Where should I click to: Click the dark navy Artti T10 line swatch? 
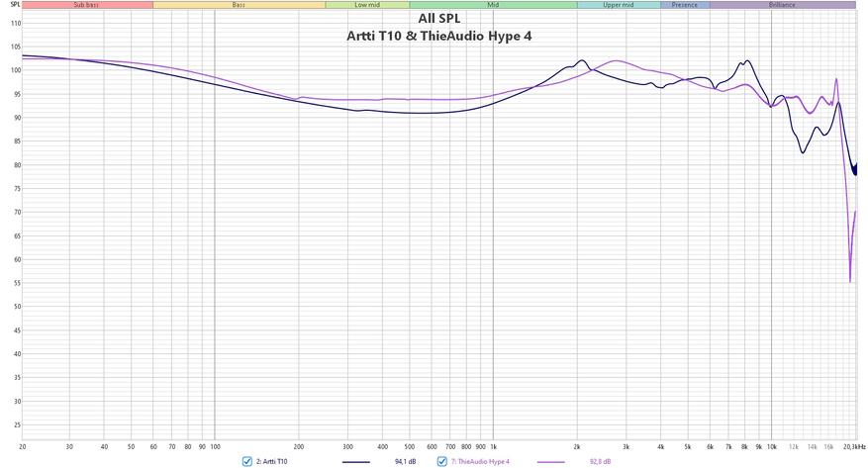pos(356,462)
